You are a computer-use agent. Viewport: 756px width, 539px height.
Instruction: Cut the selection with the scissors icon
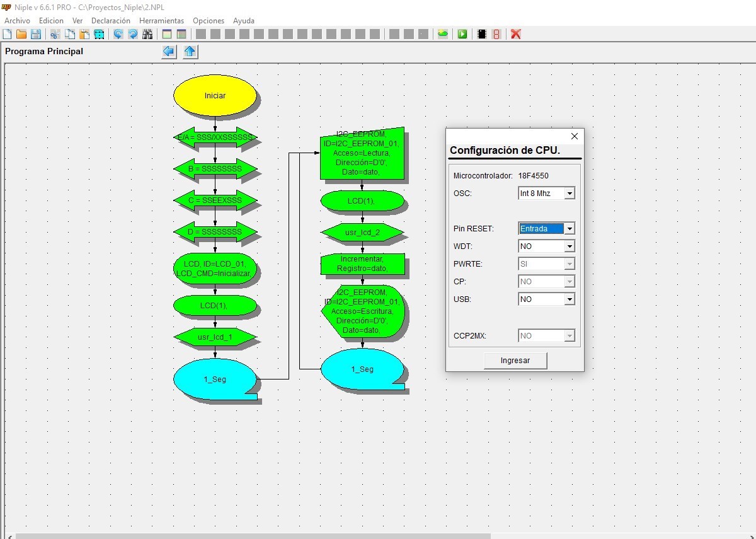coord(55,34)
